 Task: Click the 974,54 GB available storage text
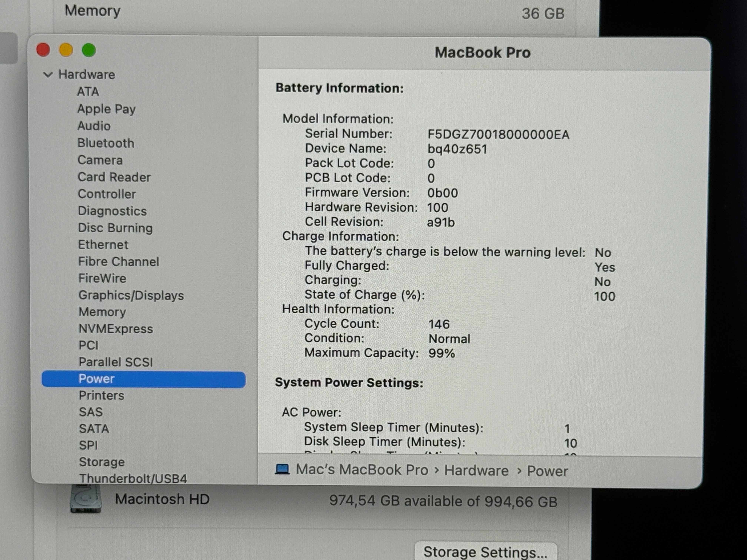(x=443, y=501)
